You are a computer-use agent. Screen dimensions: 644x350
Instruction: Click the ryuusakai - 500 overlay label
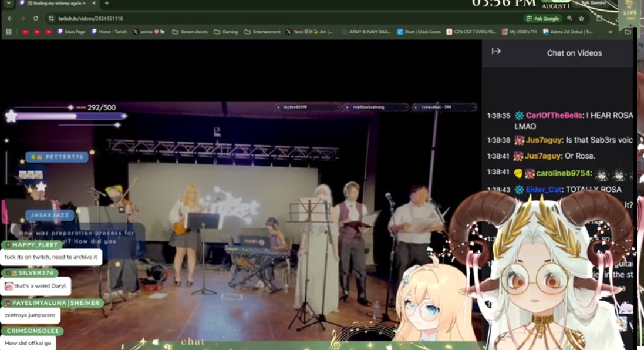444,107
